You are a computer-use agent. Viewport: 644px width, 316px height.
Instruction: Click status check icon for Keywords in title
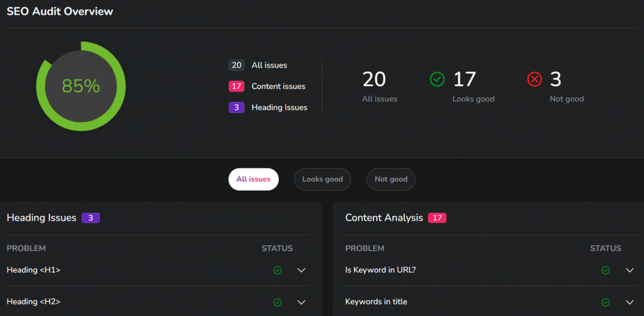pyautogui.click(x=605, y=302)
